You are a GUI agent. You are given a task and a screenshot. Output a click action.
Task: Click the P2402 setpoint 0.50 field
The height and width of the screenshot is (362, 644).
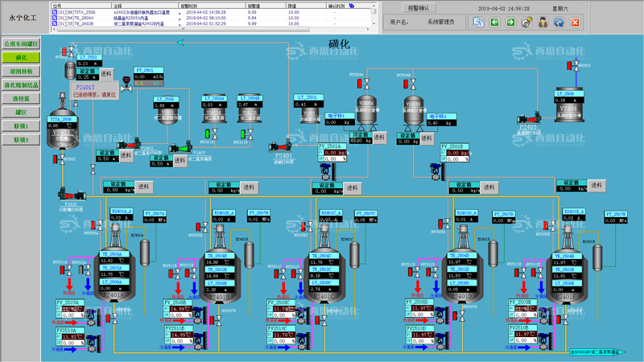click(108, 158)
